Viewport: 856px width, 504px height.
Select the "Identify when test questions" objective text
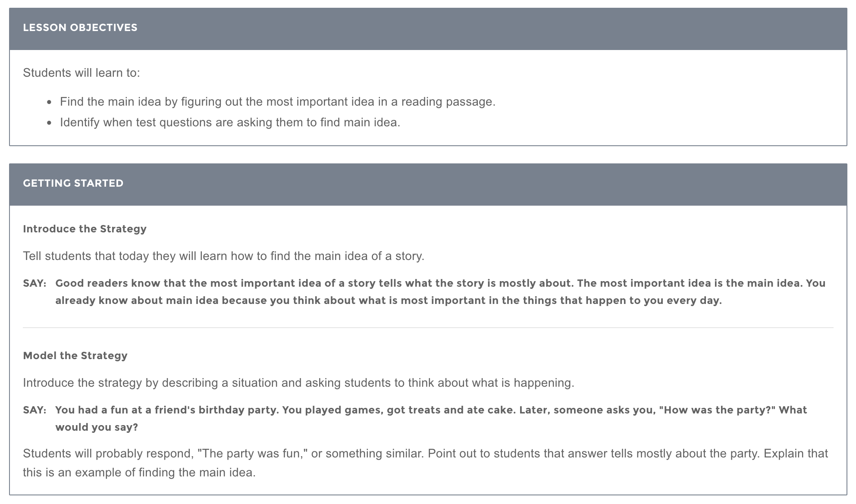(x=230, y=122)
